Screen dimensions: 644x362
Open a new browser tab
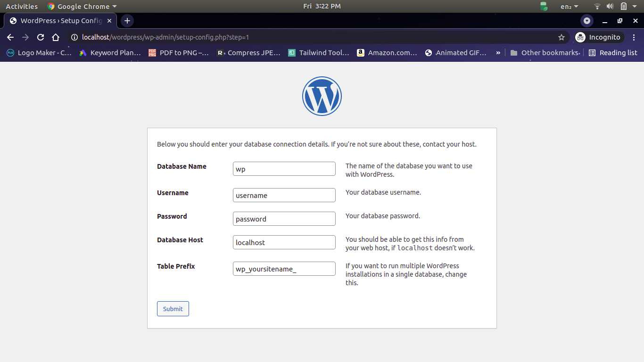pos(127,21)
